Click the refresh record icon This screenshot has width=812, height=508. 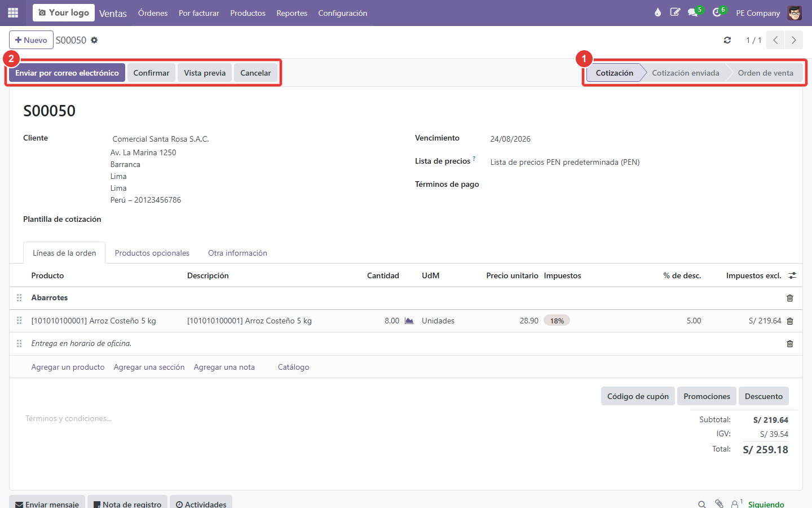(727, 40)
